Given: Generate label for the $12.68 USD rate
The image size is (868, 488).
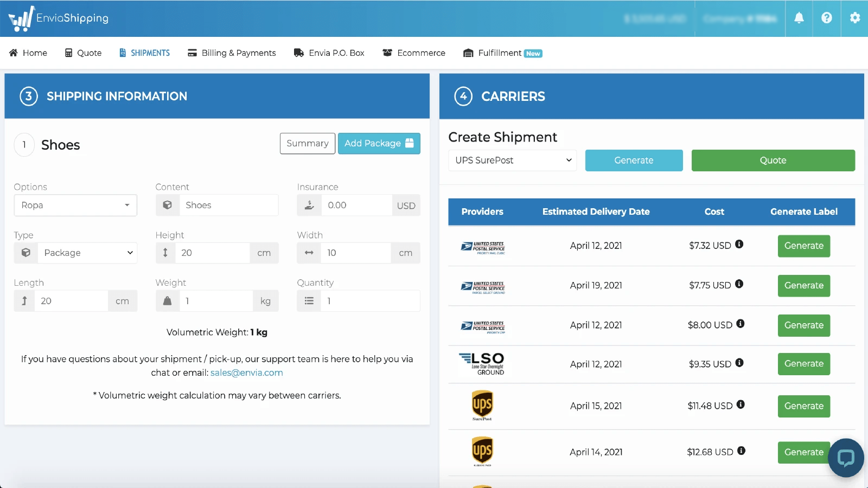Looking at the screenshot, I should 804,452.
